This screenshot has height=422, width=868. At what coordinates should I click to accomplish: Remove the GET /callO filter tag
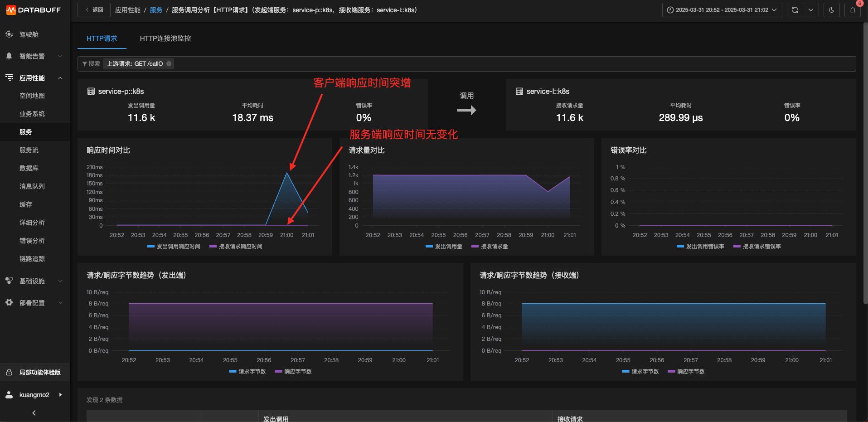[169, 64]
